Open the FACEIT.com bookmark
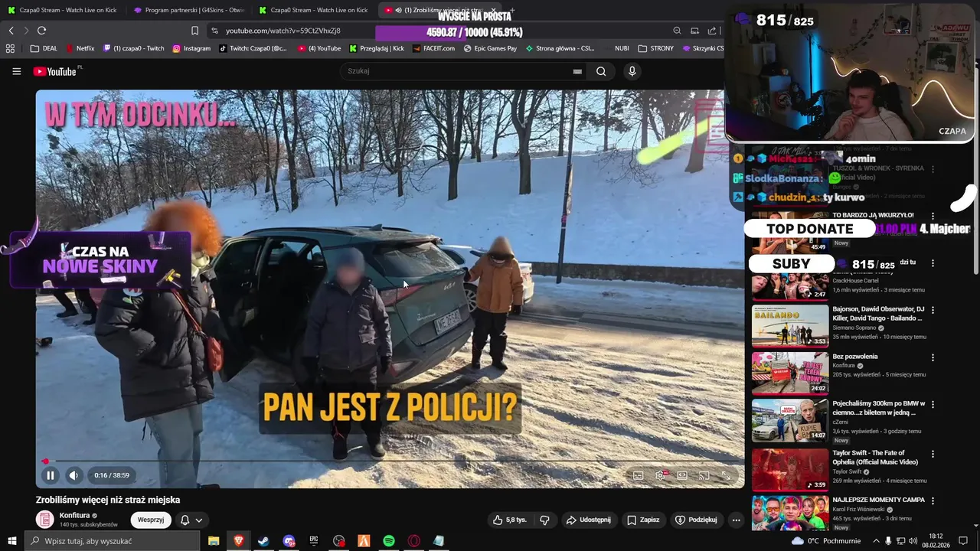Screen dimensions: 980x551 434,48
